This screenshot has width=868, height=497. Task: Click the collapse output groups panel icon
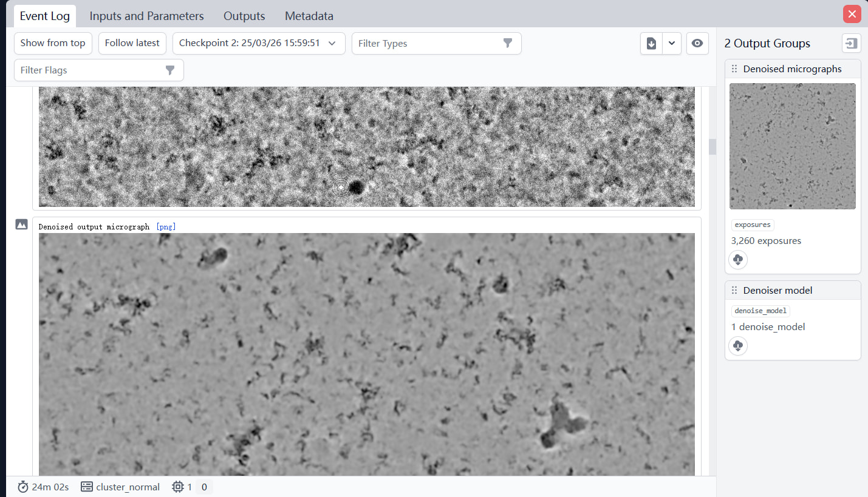(x=851, y=43)
